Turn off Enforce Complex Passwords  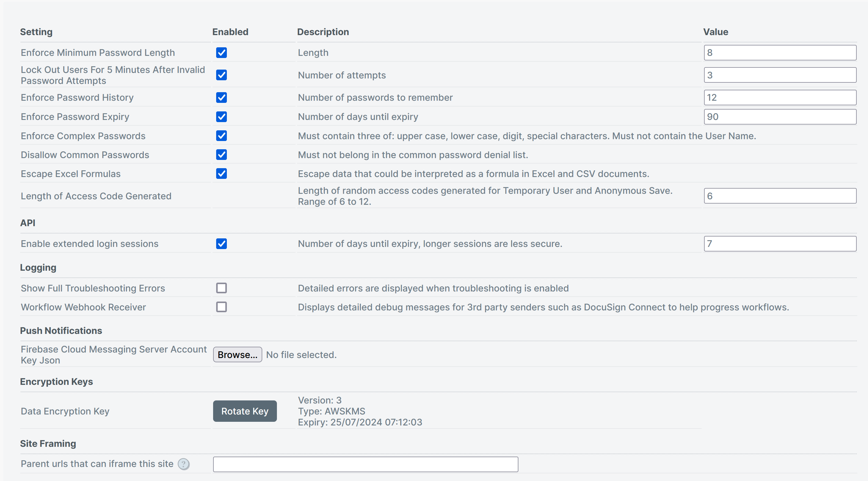221,136
